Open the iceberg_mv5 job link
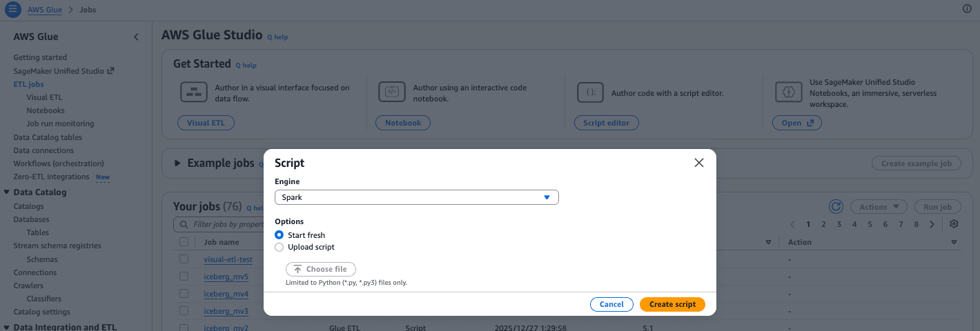 click(226, 276)
